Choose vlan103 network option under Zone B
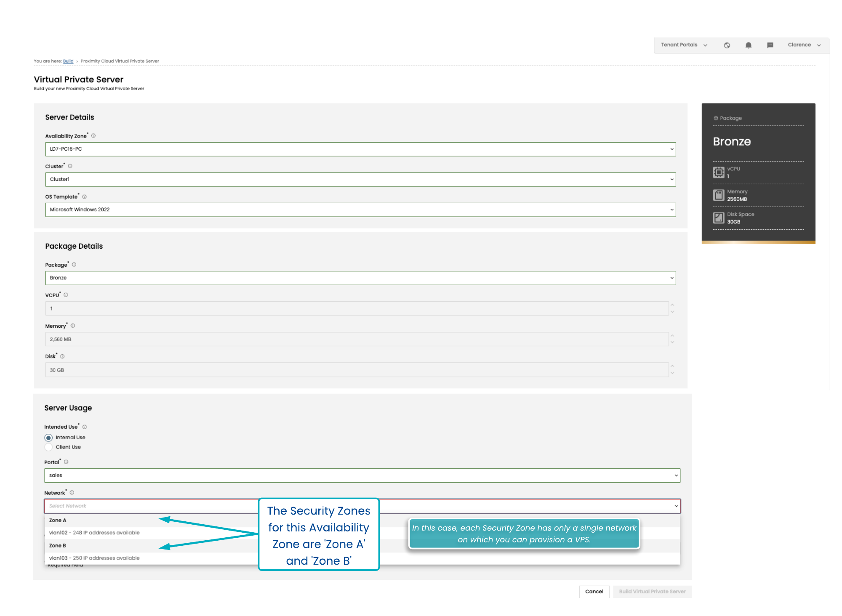Screen dimensions: 842x616 (94, 558)
